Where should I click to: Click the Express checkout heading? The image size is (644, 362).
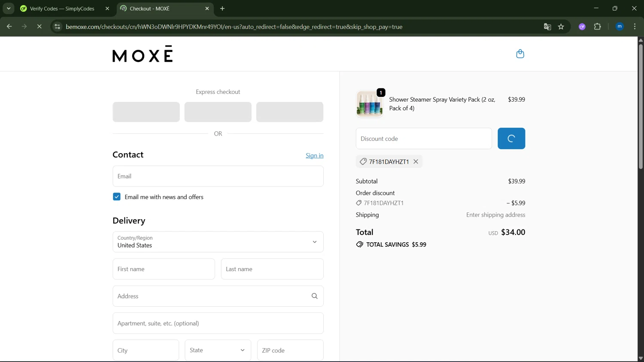(218, 92)
